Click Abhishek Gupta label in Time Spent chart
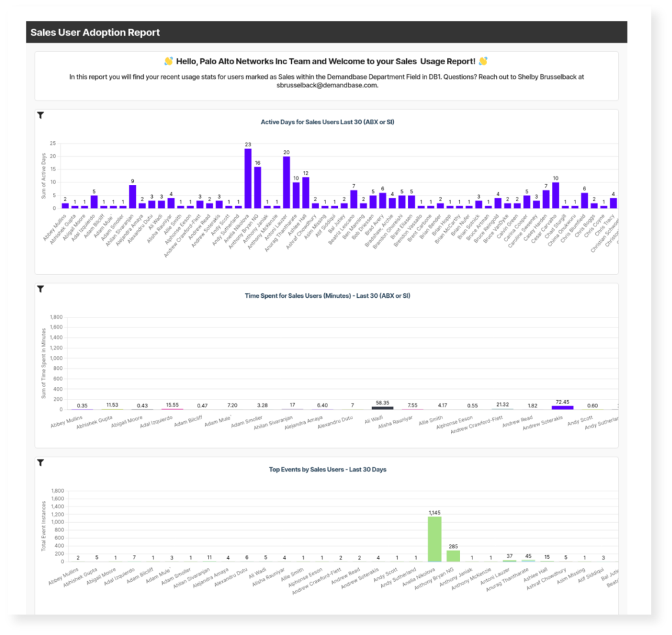 click(94, 423)
